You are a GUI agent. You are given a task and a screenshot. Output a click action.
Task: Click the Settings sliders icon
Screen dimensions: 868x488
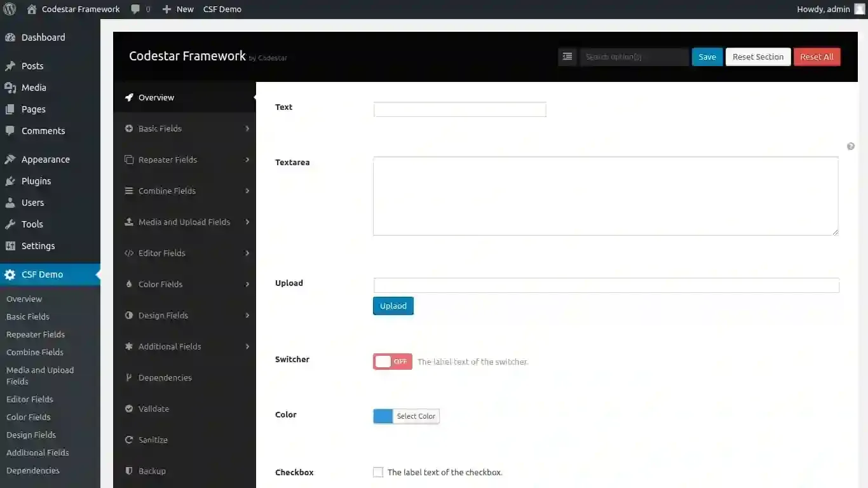pyautogui.click(x=10, y=246)
